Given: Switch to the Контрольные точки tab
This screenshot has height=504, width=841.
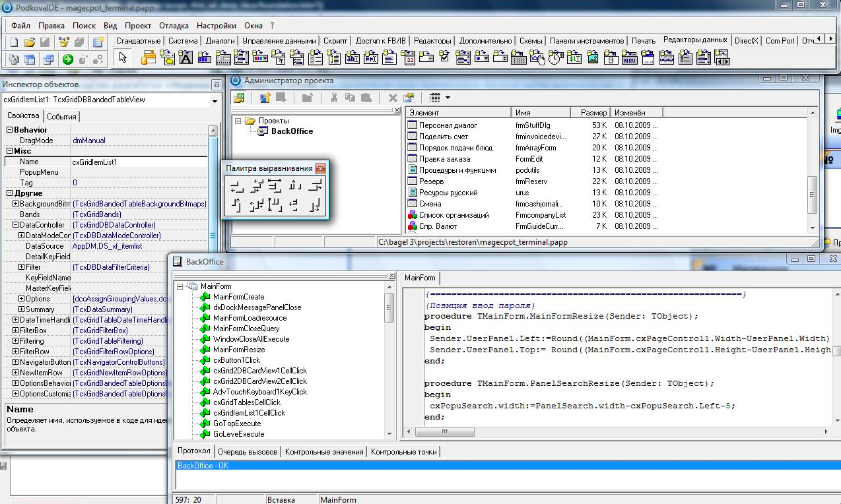Looking at the screenshot, I should tap(403, 452).
